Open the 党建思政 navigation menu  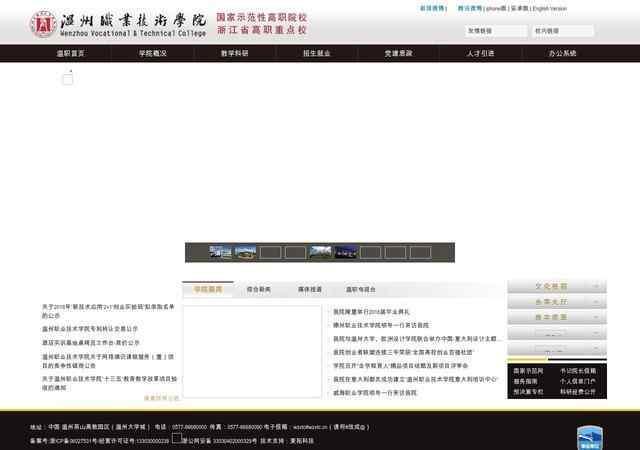[398, 53]
